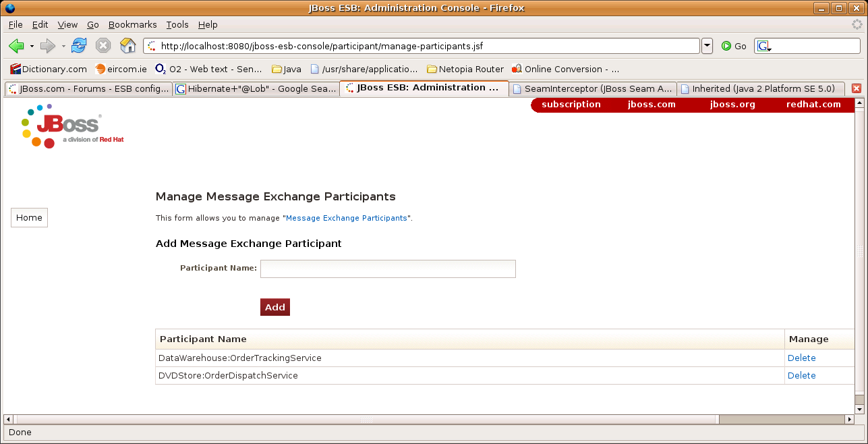Click the horizontal scrollbar thumb
This screenshot has width=868, height=444.
point(367,420)
